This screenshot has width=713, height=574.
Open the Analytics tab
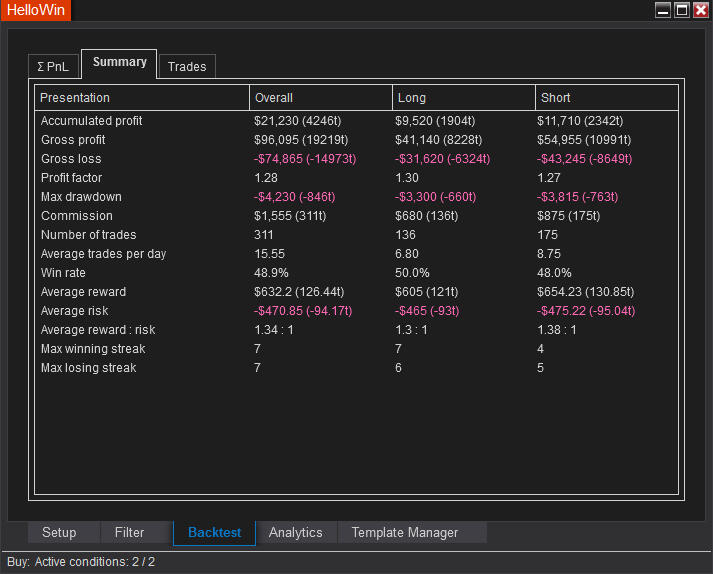click(296, 533)
